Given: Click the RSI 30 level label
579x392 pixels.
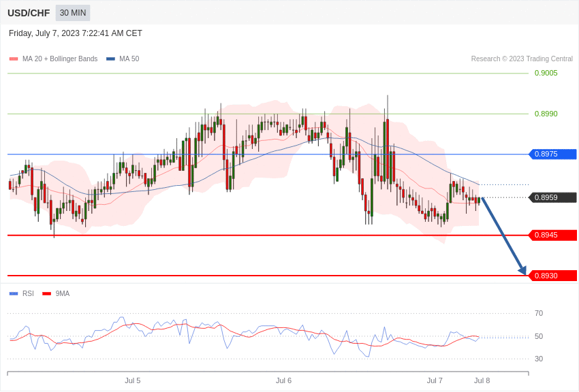Looking at the screenshot, I should tap(539, 359).
